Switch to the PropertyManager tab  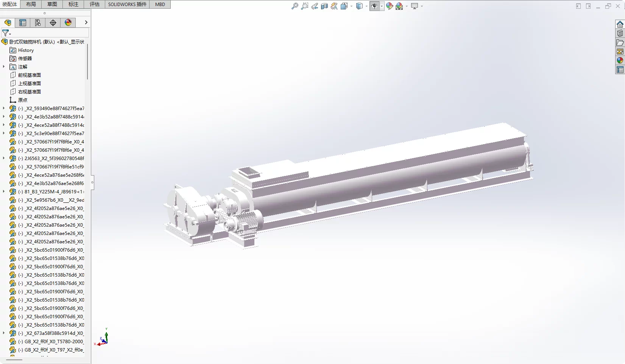pyautogui.click(x=23, y=23)
